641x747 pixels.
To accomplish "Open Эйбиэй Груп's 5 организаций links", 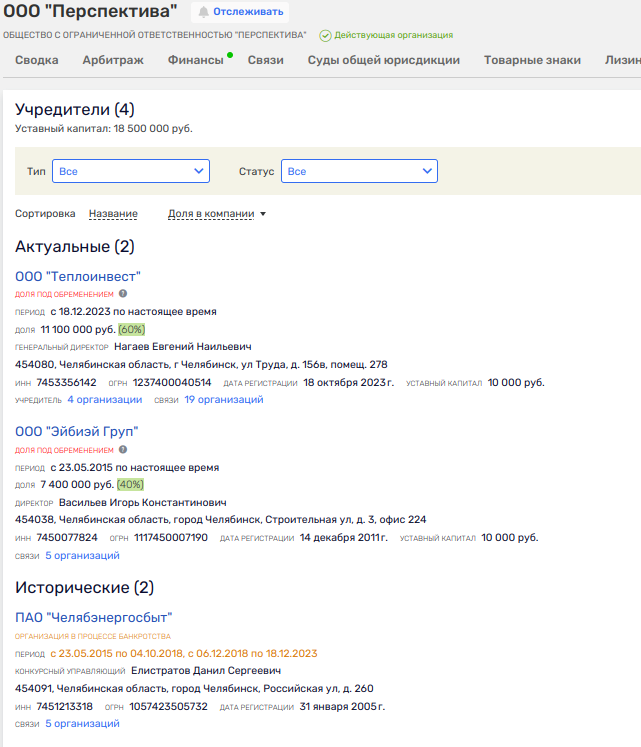I will point(82,555).
